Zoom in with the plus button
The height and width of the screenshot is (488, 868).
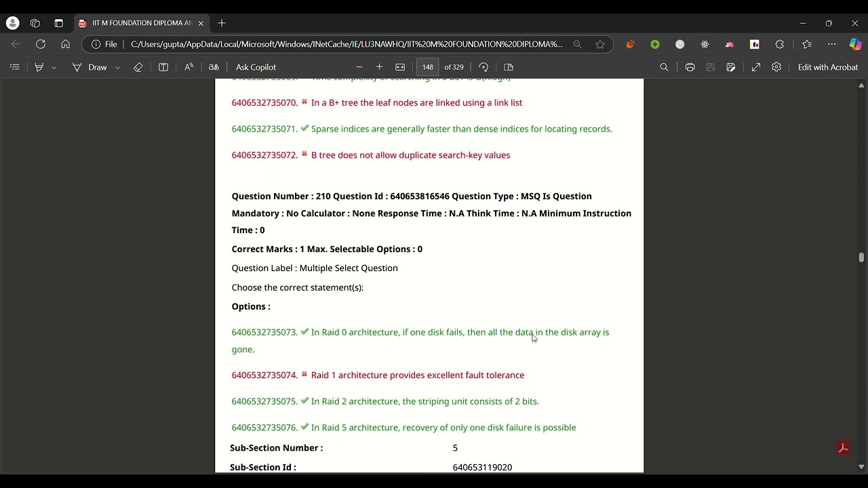379,67
